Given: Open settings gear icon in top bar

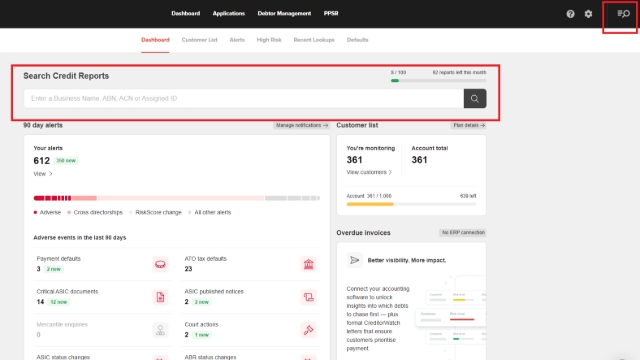Looking at the screenshot, I should (x=588, y=14).
